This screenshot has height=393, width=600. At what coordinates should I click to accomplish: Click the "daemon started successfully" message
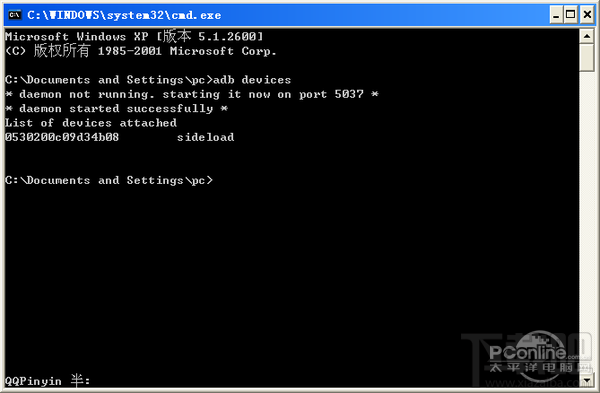click(116, 109)
